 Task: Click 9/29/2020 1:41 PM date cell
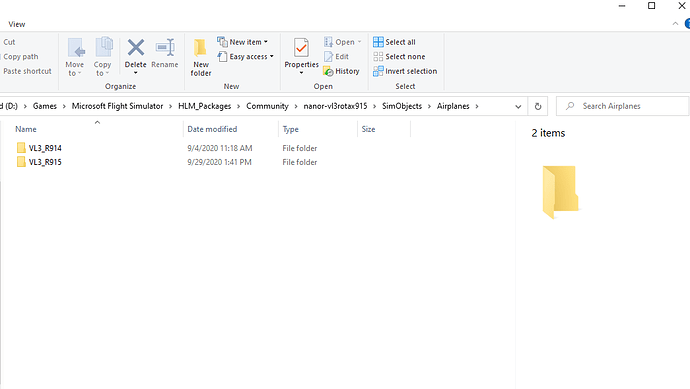(x=219, y=162)
